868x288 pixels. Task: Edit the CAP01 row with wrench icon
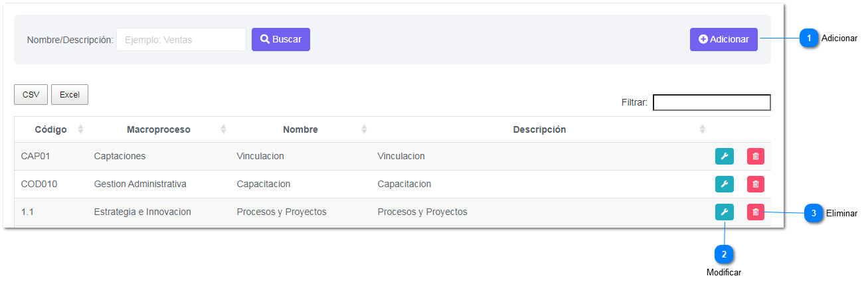tap(725, 157)
